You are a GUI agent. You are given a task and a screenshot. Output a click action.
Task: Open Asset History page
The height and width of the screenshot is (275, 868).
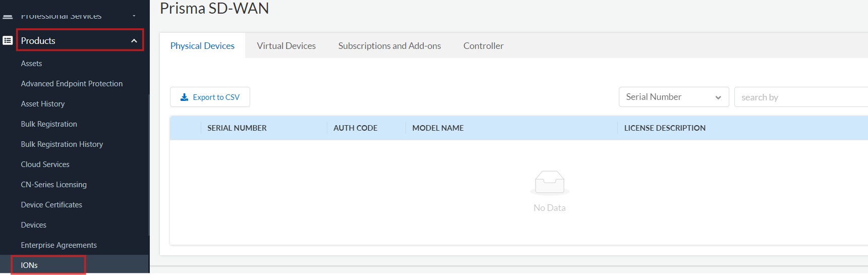(43, 104)
